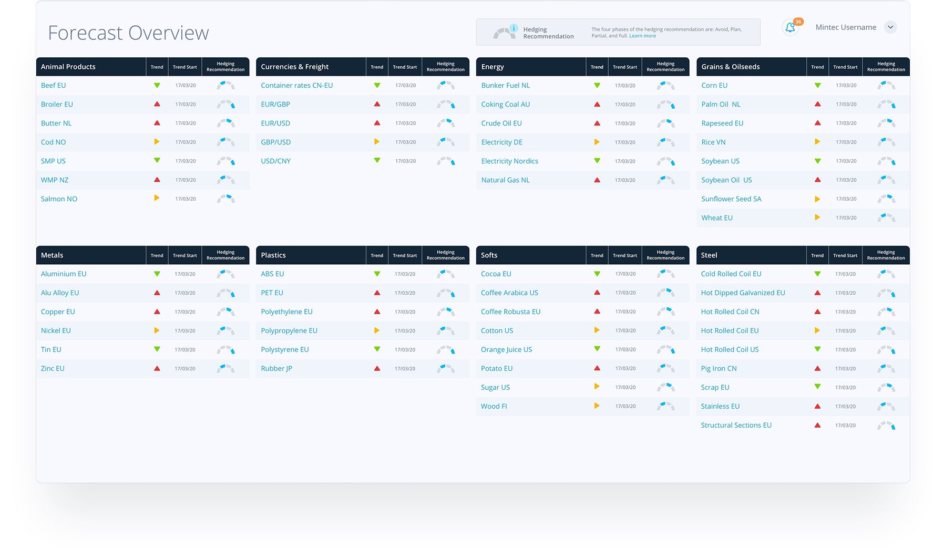The height and width of the screenshot is (560, 944).
Task: Click the hedging gauge for Zinc EU
Action: point(225,368)
